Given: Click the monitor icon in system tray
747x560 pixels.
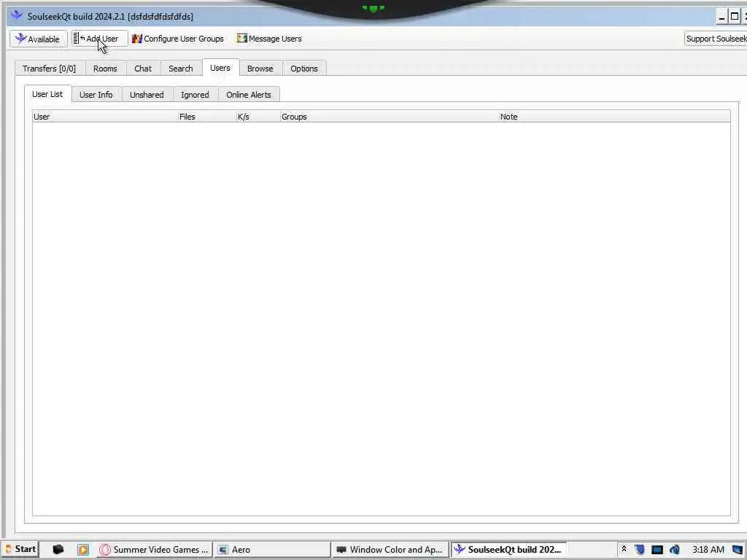Looking at the screenshot, I should [657, 550].
